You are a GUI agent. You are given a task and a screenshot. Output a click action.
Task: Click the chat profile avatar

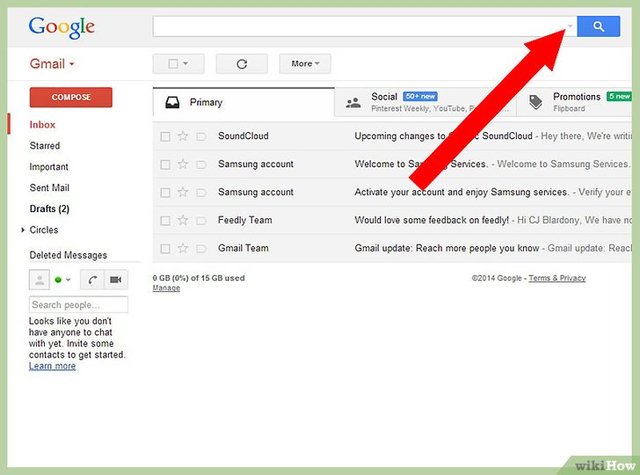pyautogui.click(x=40, y=280)
